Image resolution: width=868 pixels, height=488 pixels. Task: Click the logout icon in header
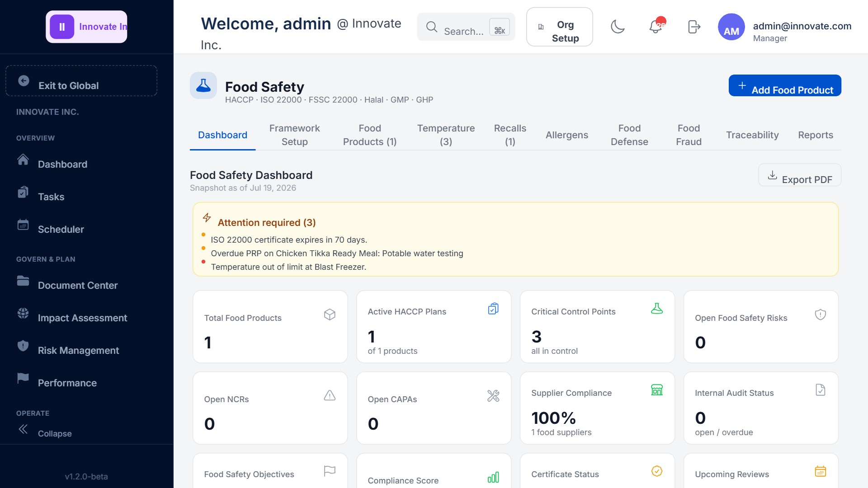click(694, 27)
